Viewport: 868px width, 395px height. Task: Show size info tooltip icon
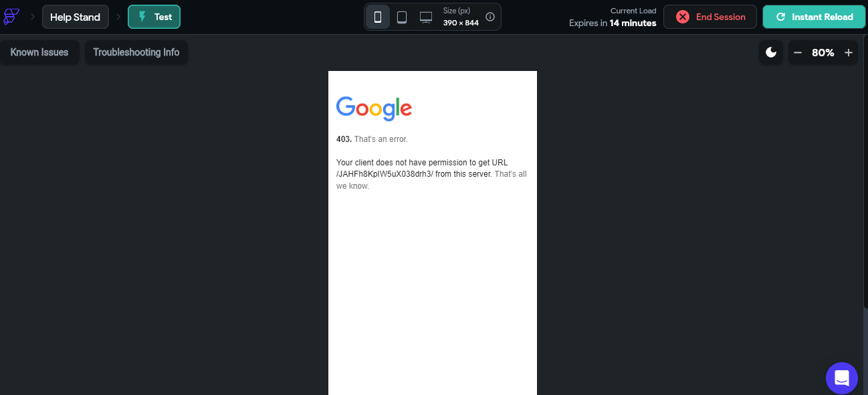pyautogui.click(x=490, y=17)
